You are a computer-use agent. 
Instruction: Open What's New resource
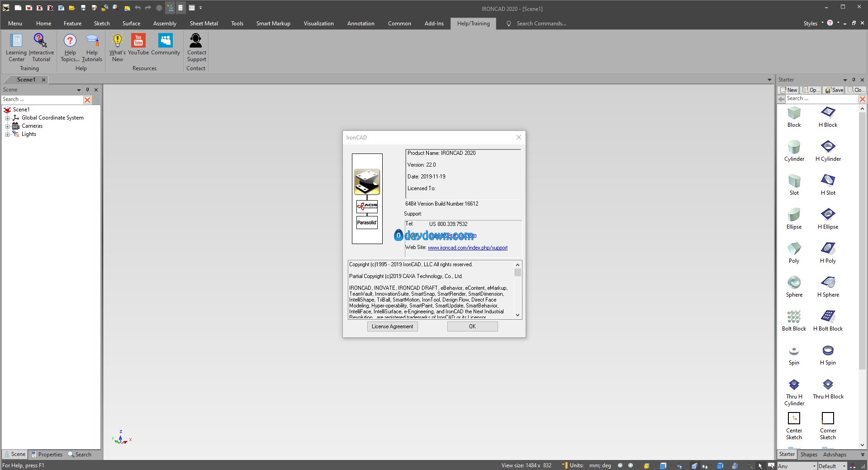click(118, 47)
